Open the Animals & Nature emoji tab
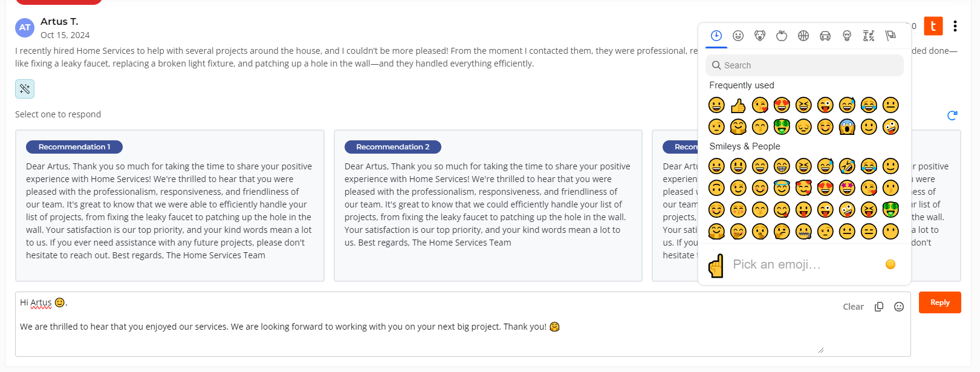The image size is (980, 372). click(760, 36)
